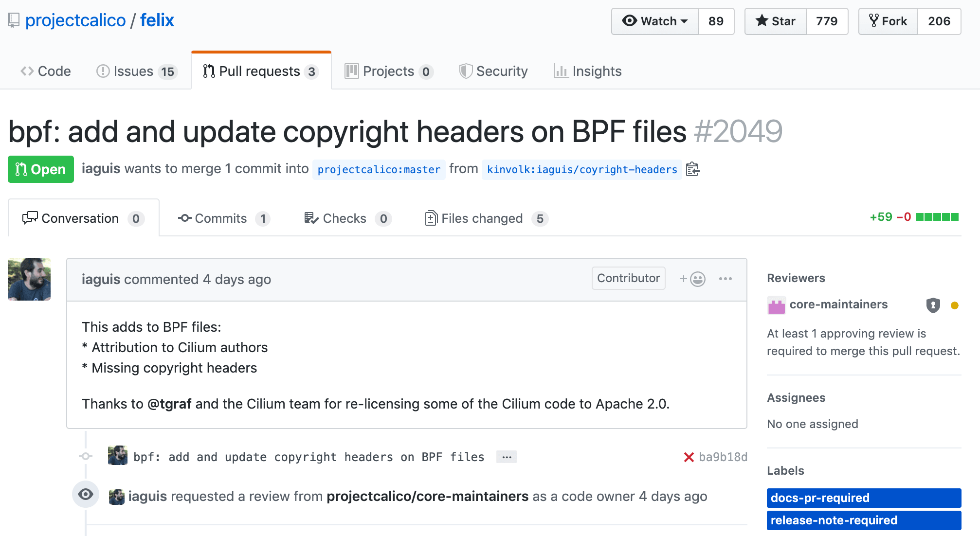Click the '4 days ago' comment timestamp
This screenshot has height=536, width=980.
point(237,280)
